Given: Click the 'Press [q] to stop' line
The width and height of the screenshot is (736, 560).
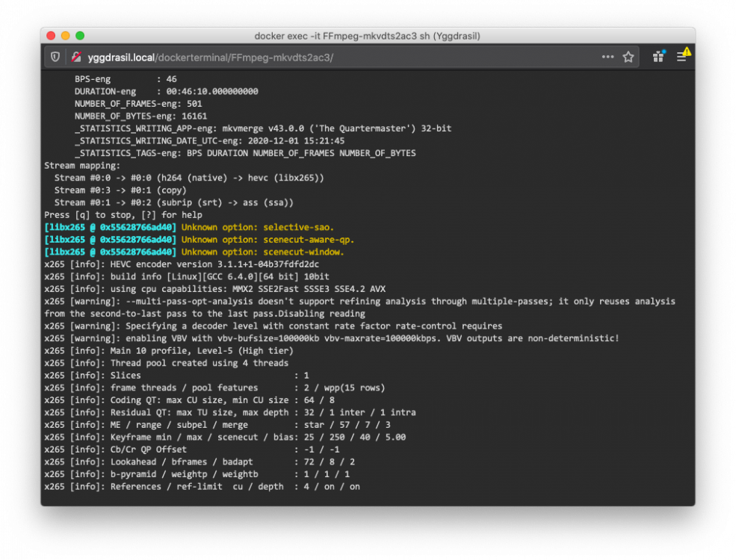Looking at the screenshot, I should (x=123, y=215).
